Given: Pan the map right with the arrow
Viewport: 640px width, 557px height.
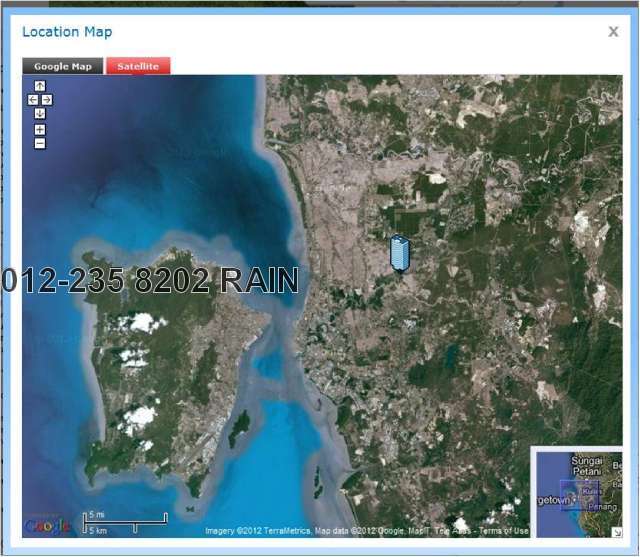Looking at the screenshot, I should click(47, 100).
